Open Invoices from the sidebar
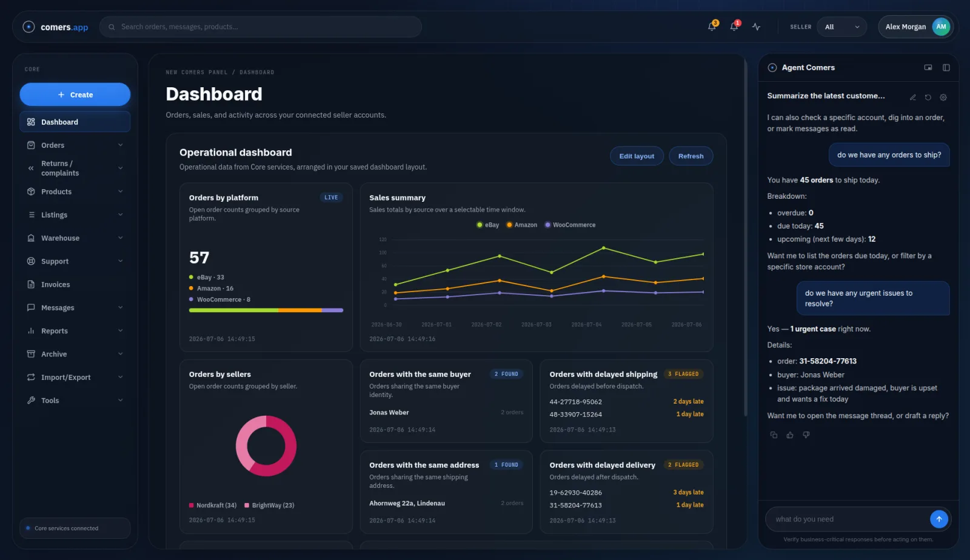 75,285
